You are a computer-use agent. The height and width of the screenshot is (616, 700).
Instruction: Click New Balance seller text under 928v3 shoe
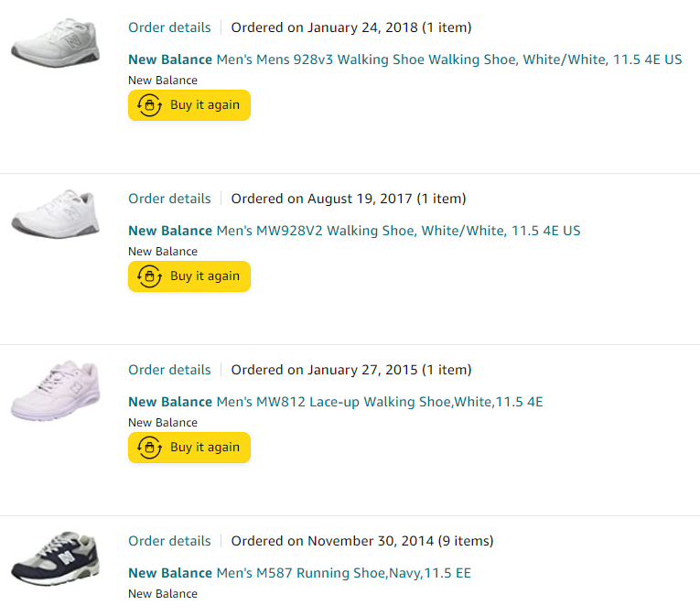click(163, 81)
